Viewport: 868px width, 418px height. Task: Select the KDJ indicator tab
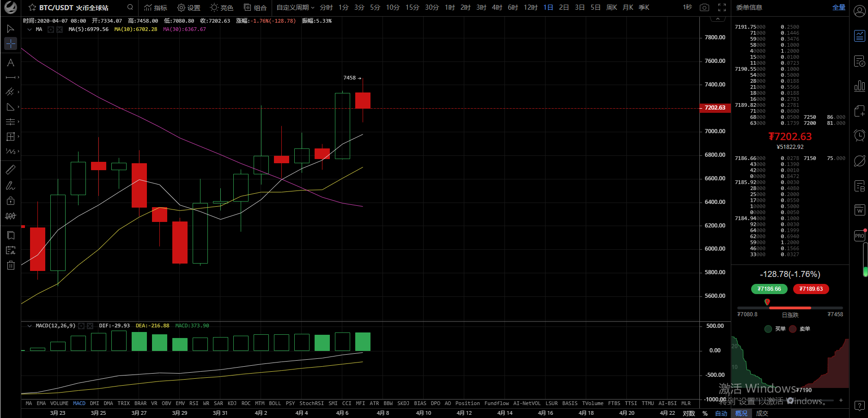[232, 403]
